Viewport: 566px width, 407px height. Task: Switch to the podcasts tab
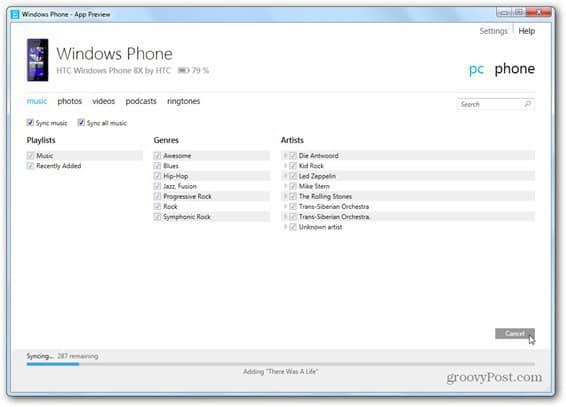(x=141, y=101)
